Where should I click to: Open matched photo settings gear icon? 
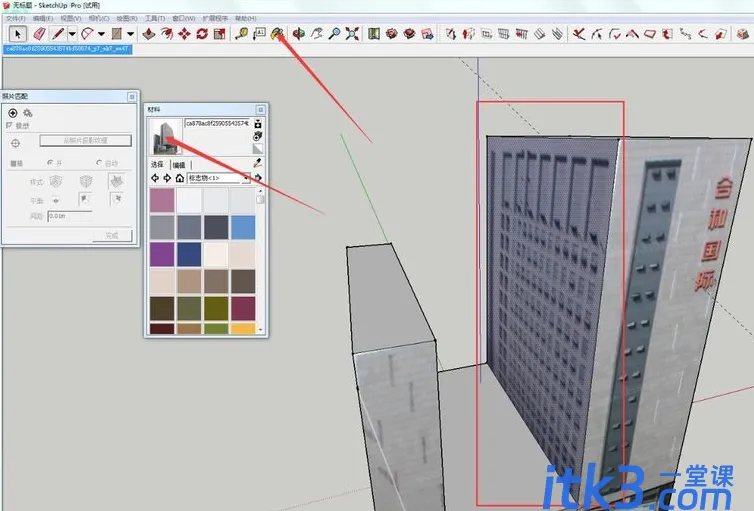click(28, 113)
